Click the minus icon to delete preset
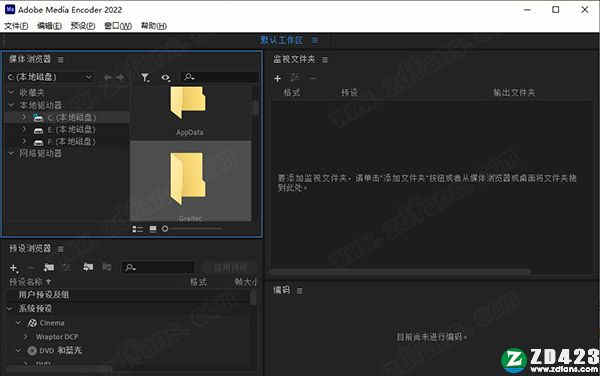Screen dimensions: 600x376 click(32, 268)
